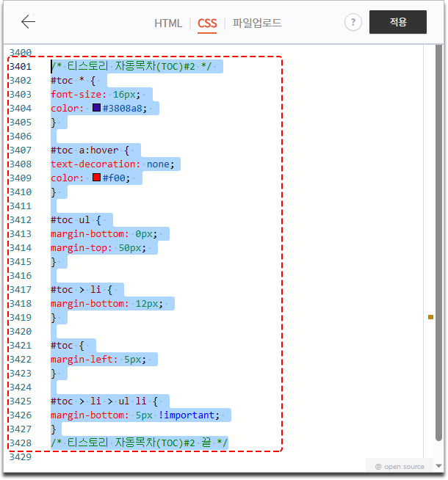Click the '#toc > li {' selector

(82, 290)
